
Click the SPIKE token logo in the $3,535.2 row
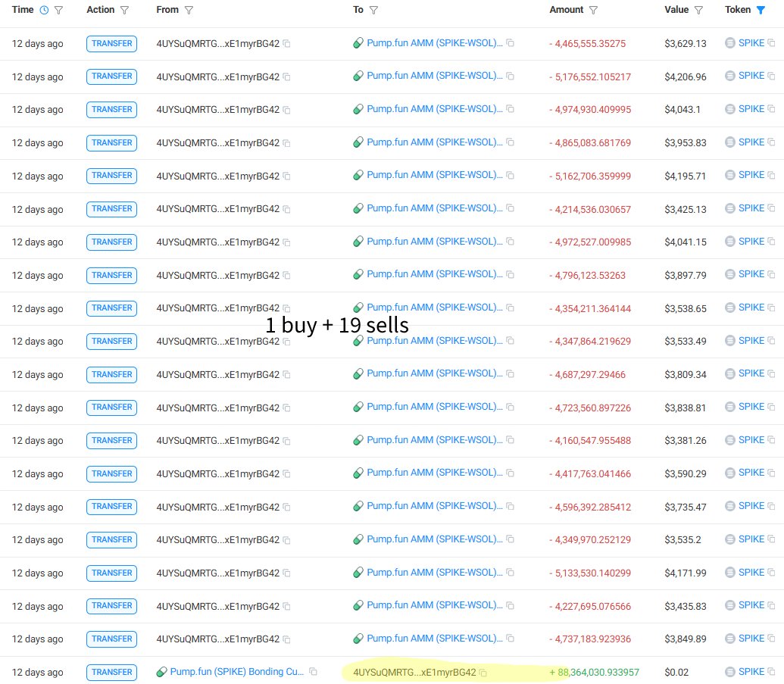[730, 539]
